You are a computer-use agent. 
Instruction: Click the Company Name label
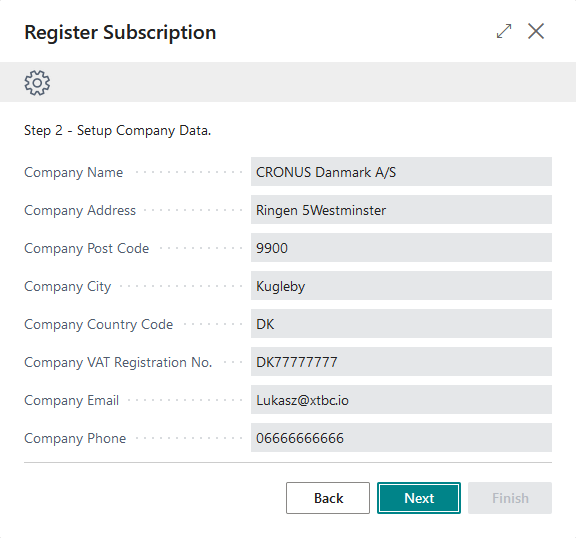pos(73,172)
